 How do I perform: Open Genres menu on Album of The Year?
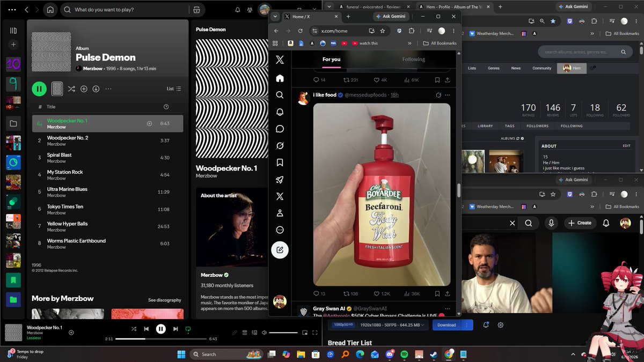pyautogui.click(x=493, y=68)
